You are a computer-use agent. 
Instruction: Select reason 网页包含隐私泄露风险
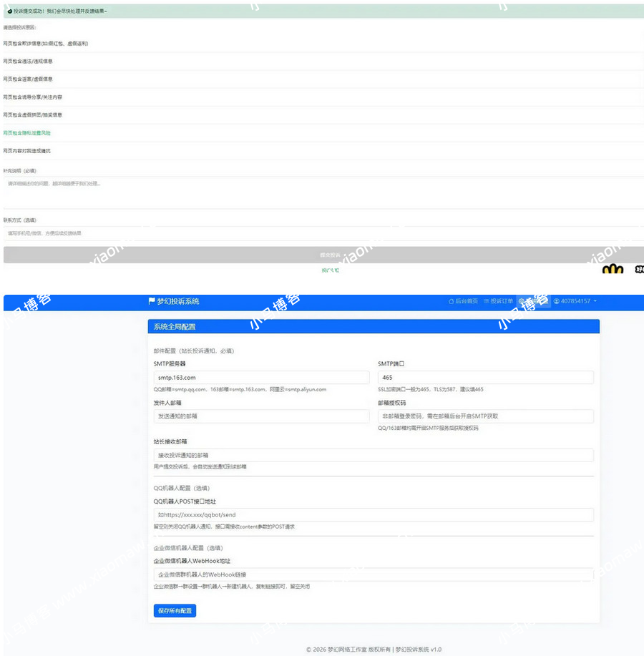[x=27, y=133]
